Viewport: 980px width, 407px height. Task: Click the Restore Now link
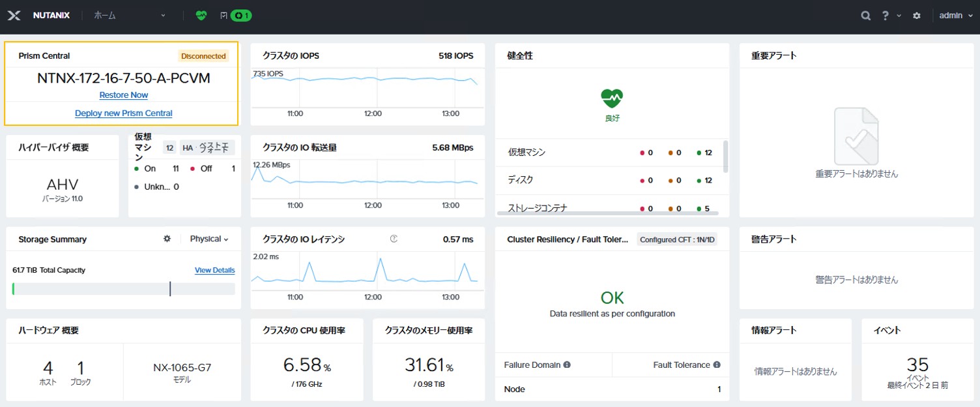[x=123, y=95]
